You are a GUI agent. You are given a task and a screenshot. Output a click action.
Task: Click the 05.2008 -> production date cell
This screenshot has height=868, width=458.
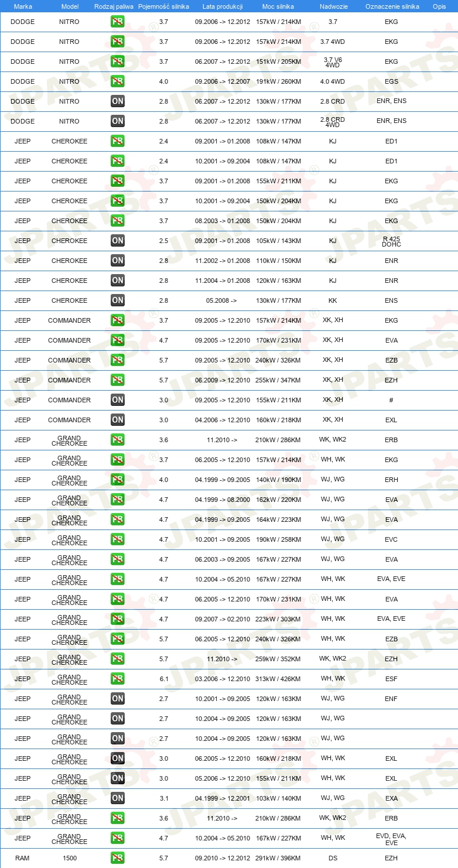pos(221,300)
